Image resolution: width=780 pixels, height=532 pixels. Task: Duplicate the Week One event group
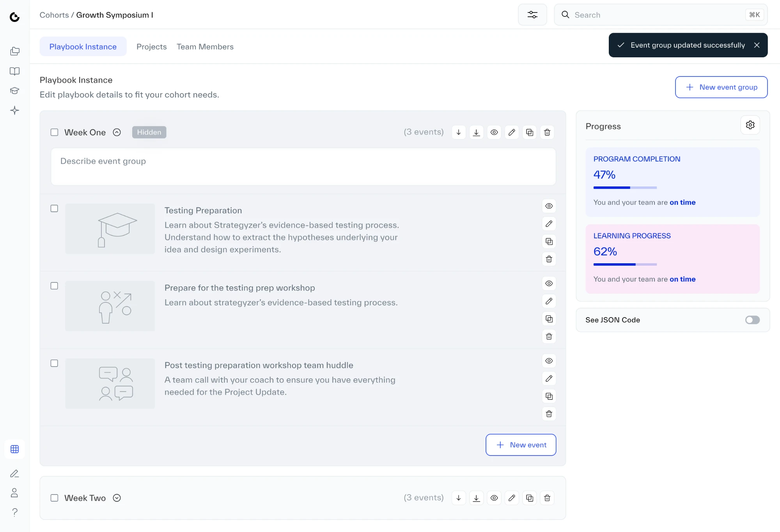(x=530, y=132)
